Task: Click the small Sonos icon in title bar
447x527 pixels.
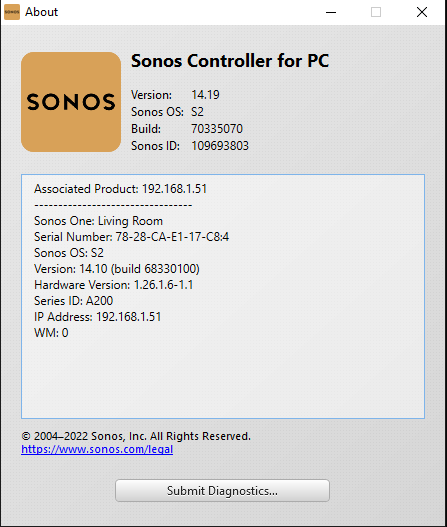Action: pos(12,12)
